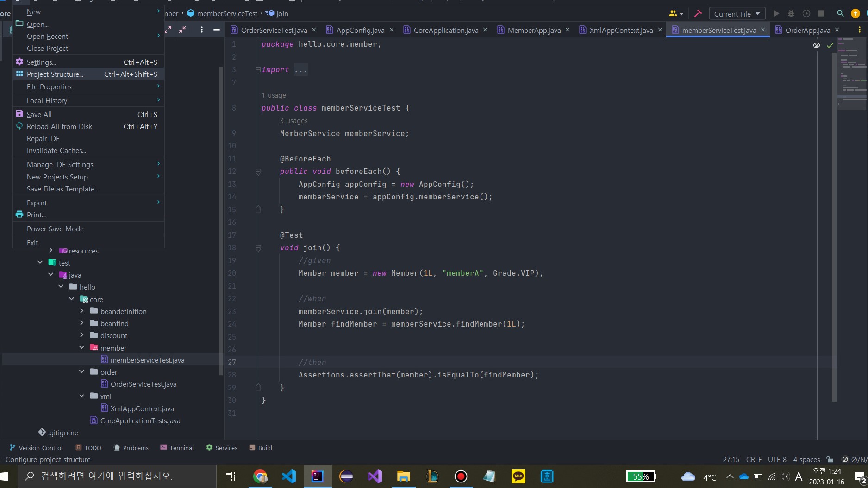868x488 pixels.
Task: Open the Terminal tool window
Action: (177, 448)
